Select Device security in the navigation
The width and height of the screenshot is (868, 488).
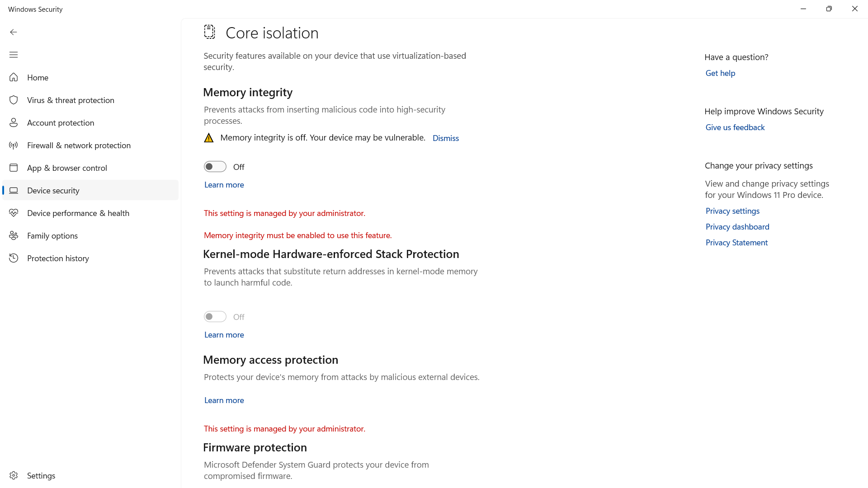53,190
